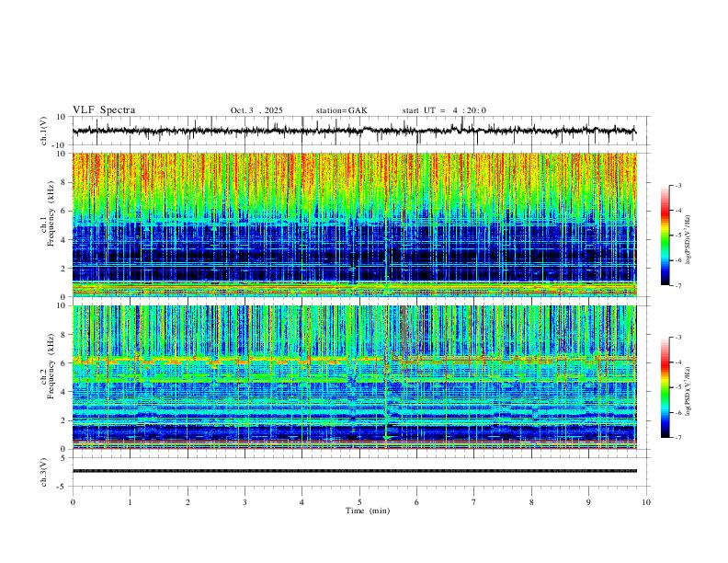Click the lower ch.2 PSD color bar

point(665,387)
